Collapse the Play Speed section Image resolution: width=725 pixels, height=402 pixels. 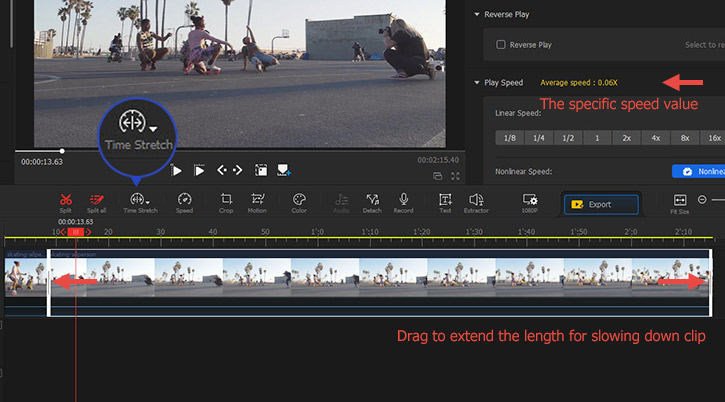coord(477,83)
